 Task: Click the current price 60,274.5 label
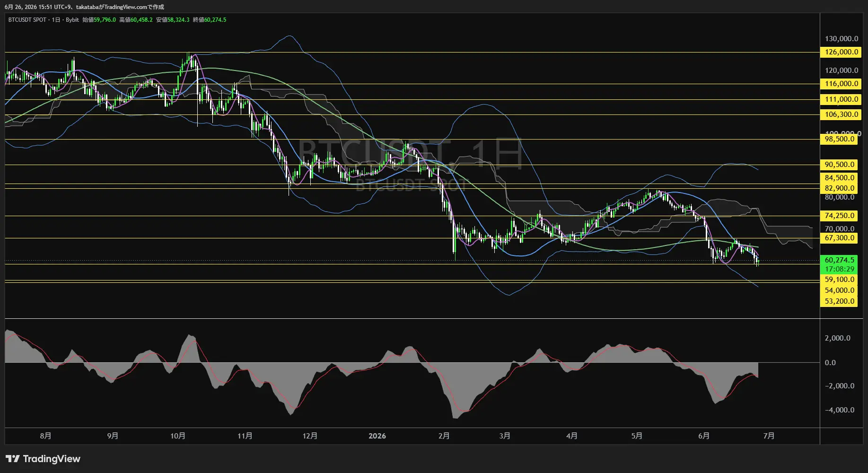tap(839, 260)
